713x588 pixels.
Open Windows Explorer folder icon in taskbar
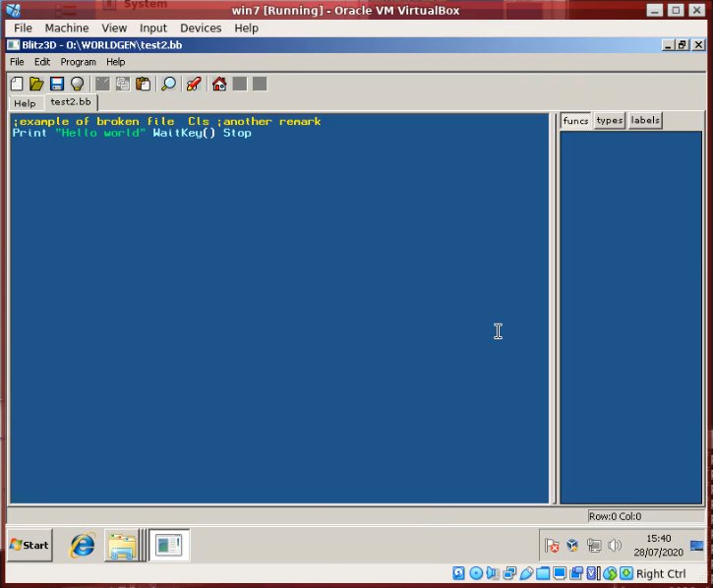tap(121, 546)
